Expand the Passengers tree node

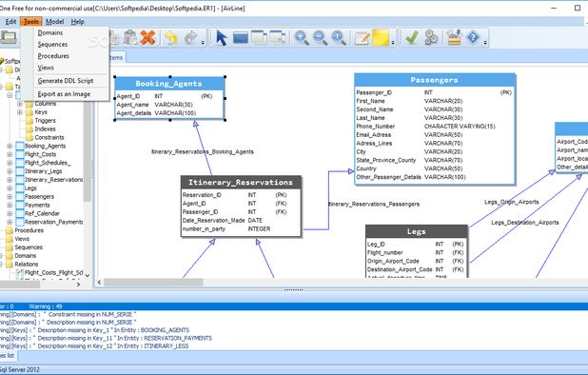click(x=10, y=196)
